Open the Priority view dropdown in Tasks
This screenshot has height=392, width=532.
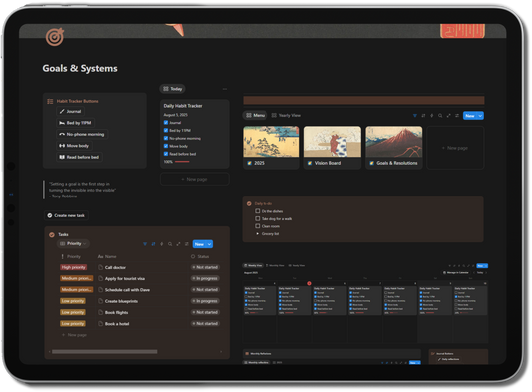point(74,243)
